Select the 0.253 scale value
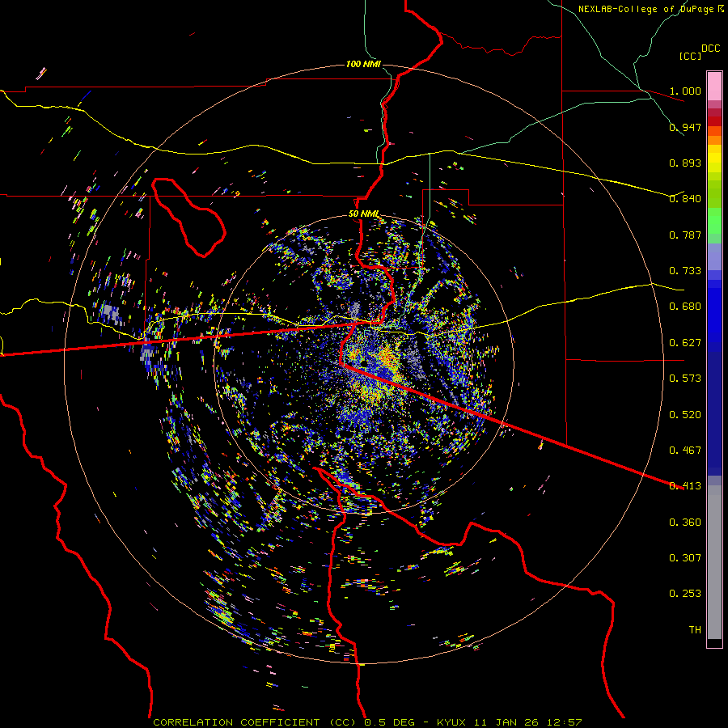The width and height of the screenshot is (728, 728). 685,594
